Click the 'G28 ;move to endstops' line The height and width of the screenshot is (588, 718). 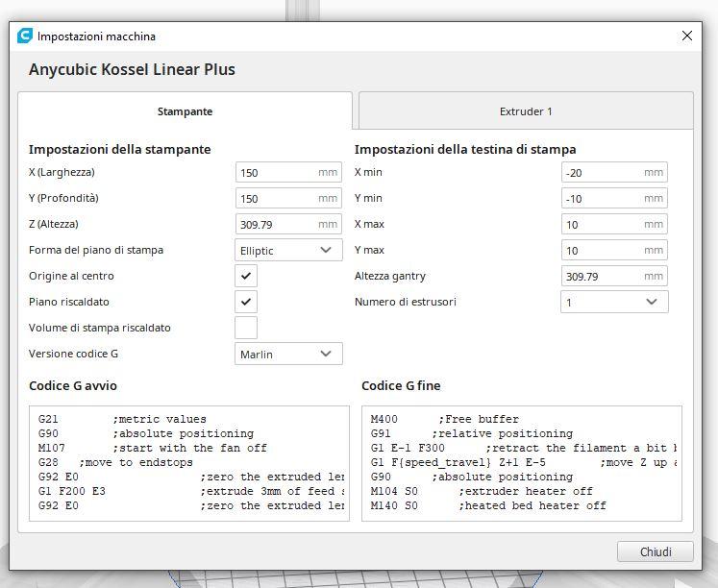[x=115, y=462]
